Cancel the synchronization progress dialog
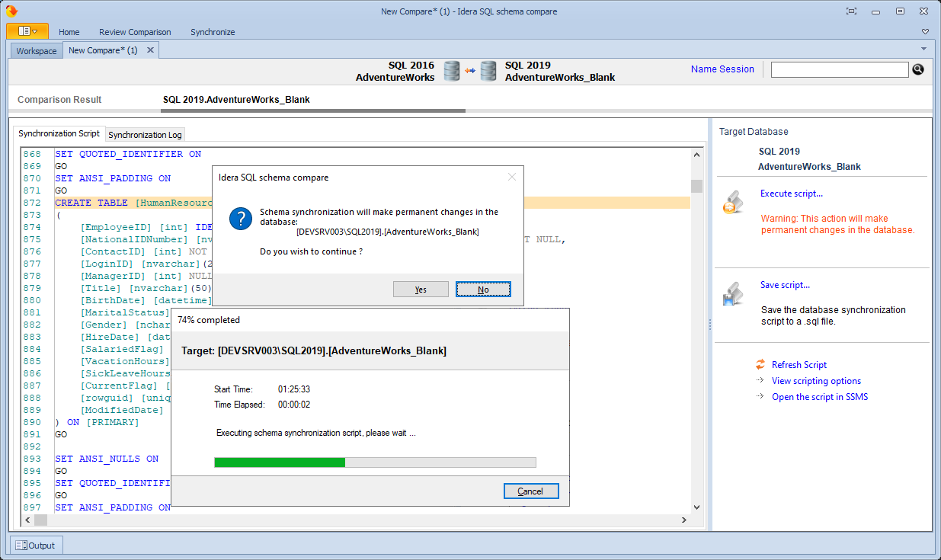 point(531,491)
